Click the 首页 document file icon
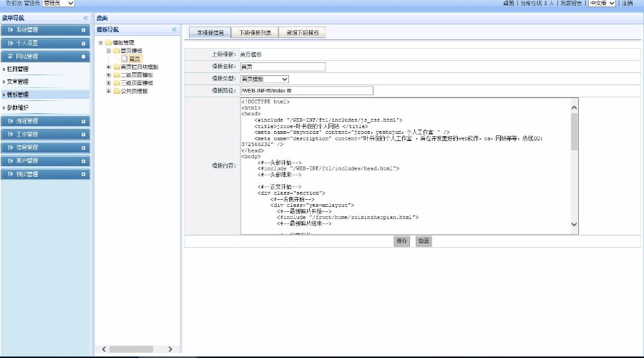Viewport: 644px width, 358px height. point(125,59)
